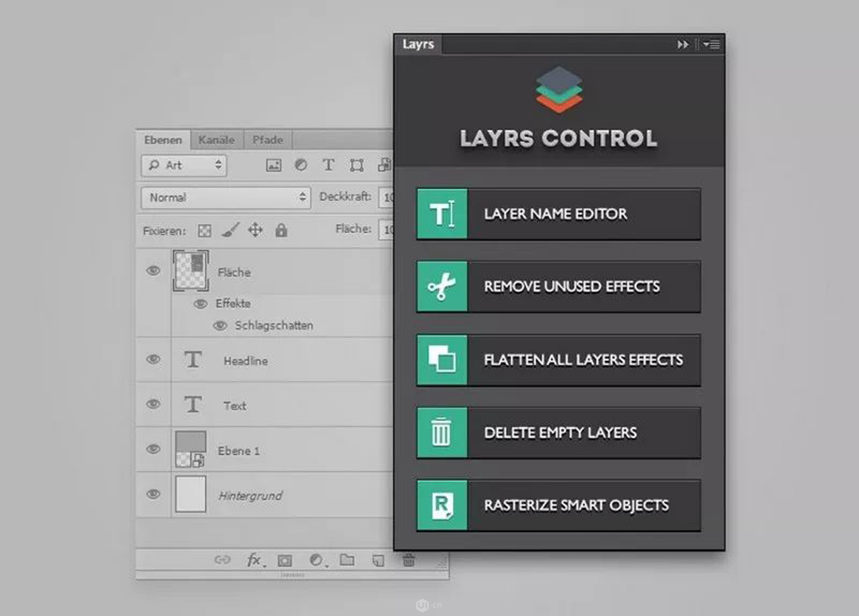The height and width of the screenshot is (616, 859).
Task: Open the fx layer style menu
Action: coord(254,560)
